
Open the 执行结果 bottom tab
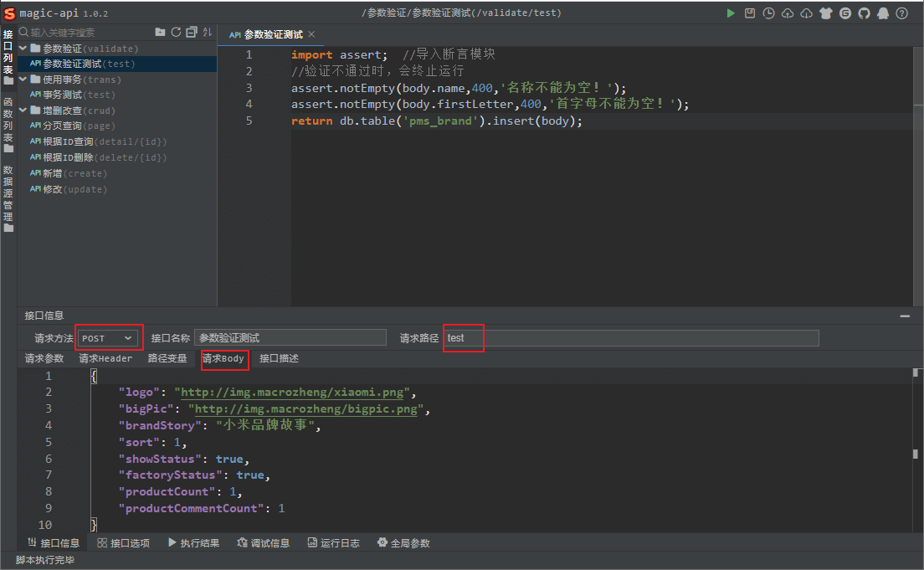[x=194, y=543]
